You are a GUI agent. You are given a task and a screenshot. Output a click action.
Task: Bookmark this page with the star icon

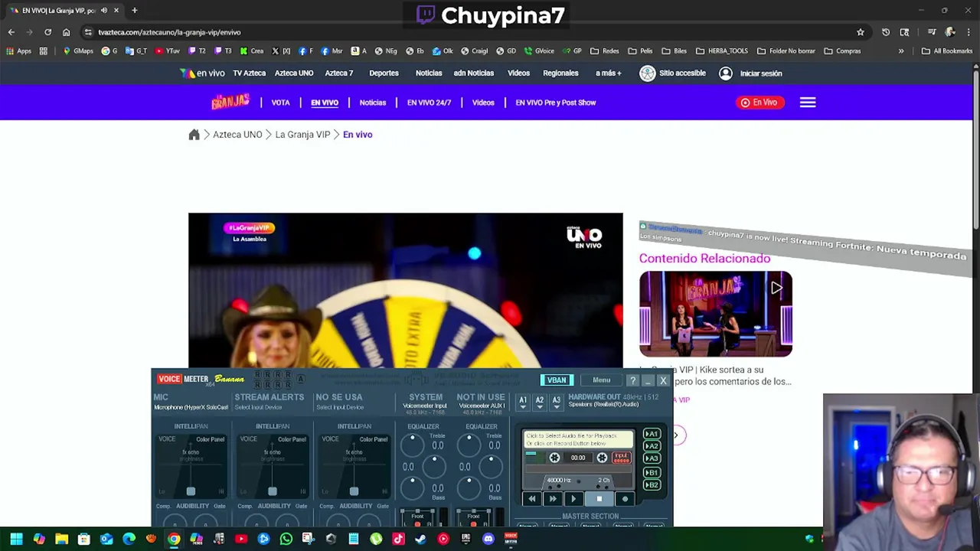click(x=861, y=32)
